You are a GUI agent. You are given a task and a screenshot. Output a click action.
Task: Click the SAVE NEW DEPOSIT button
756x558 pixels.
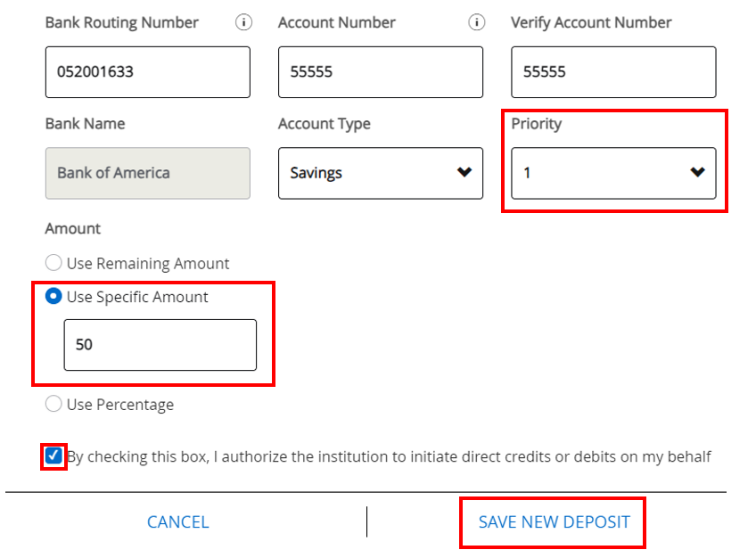coord(552,521)
